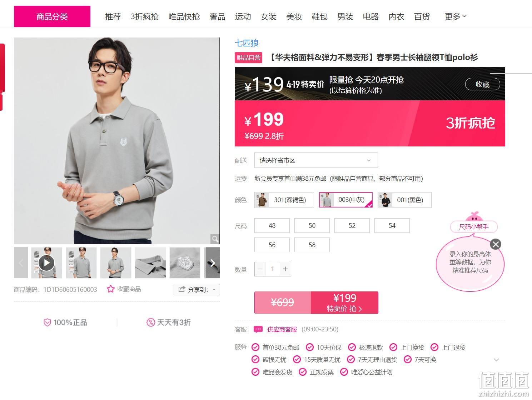This screenshot has height=400, width=532.
Task: Decrease quantity with minus button
Action: coord(260,269)
